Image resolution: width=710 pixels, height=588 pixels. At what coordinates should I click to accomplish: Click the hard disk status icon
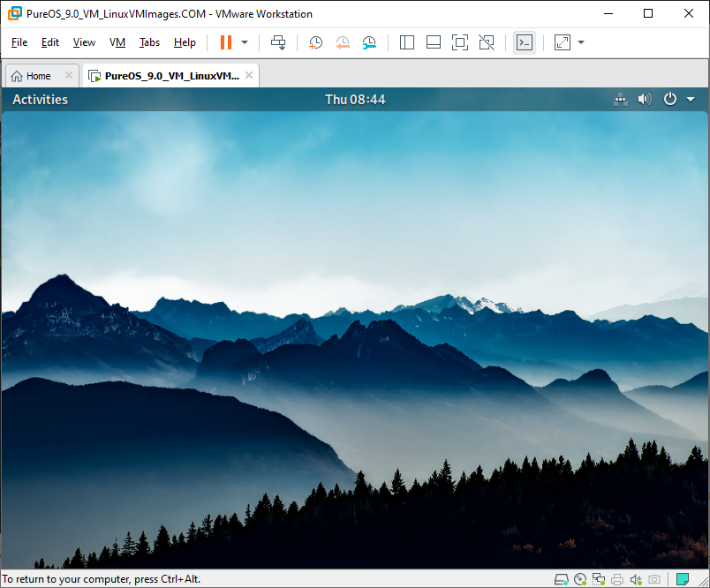click(562, 579)
